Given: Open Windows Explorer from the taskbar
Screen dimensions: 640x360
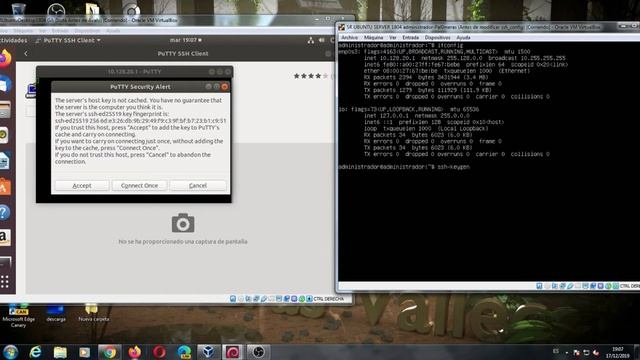Looking at the screenshot, I should (x=60, y=352).
